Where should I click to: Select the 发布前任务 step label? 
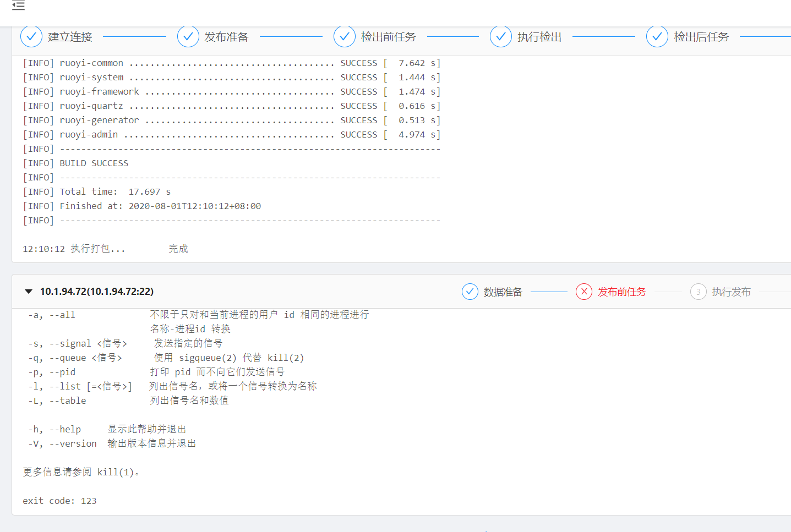(621, 292)
